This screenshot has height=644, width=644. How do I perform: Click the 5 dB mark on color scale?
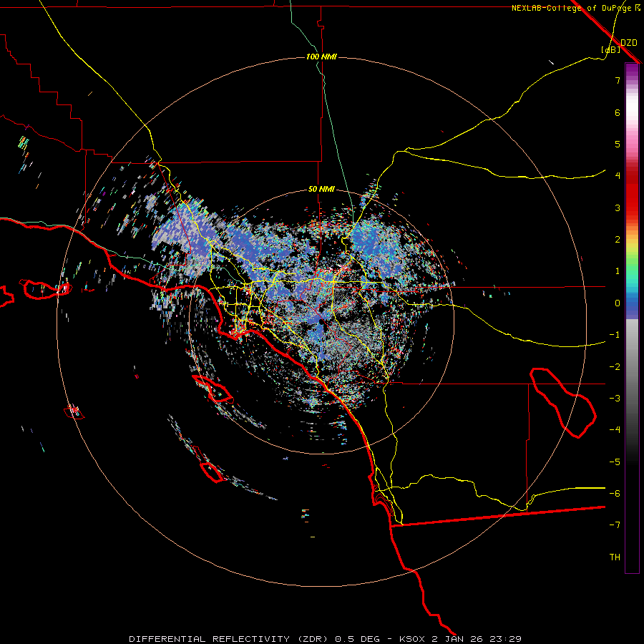pos(618,144)
